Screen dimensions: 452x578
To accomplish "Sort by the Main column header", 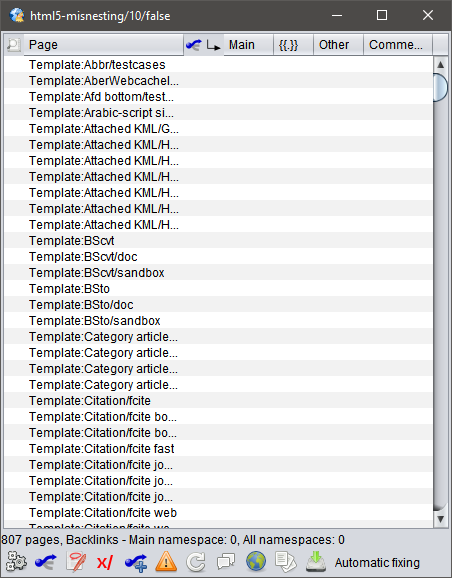I will 248,45.
